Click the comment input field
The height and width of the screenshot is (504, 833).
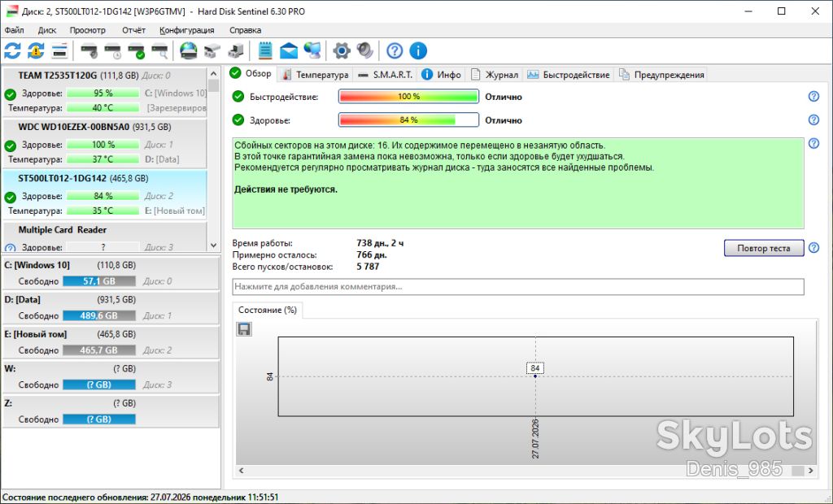518,287
